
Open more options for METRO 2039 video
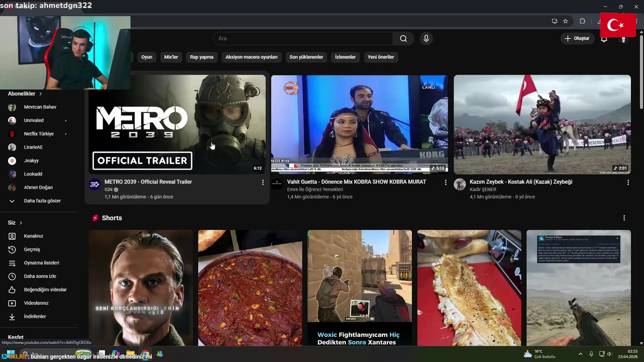pyautogui.click(x=263, y=183)
